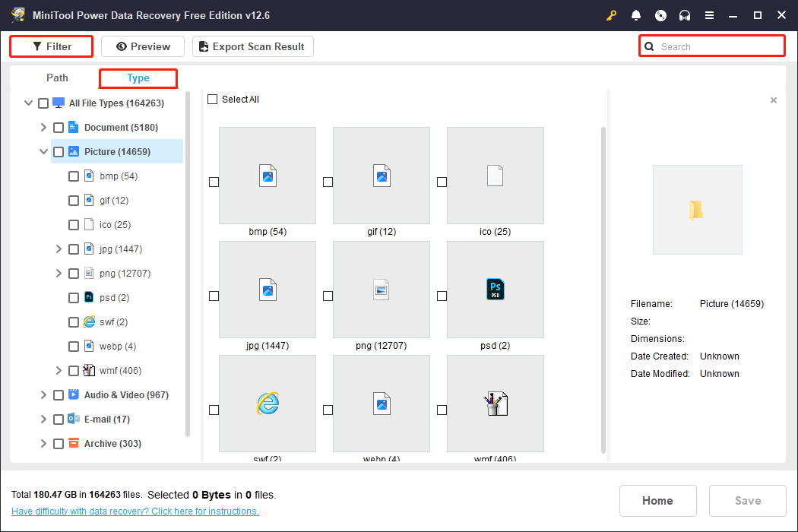The height and width of the screenshot is (532, 798).
Task: Click the psd Photoshop file thumbnail icon
Action: [x=495, y=289]
